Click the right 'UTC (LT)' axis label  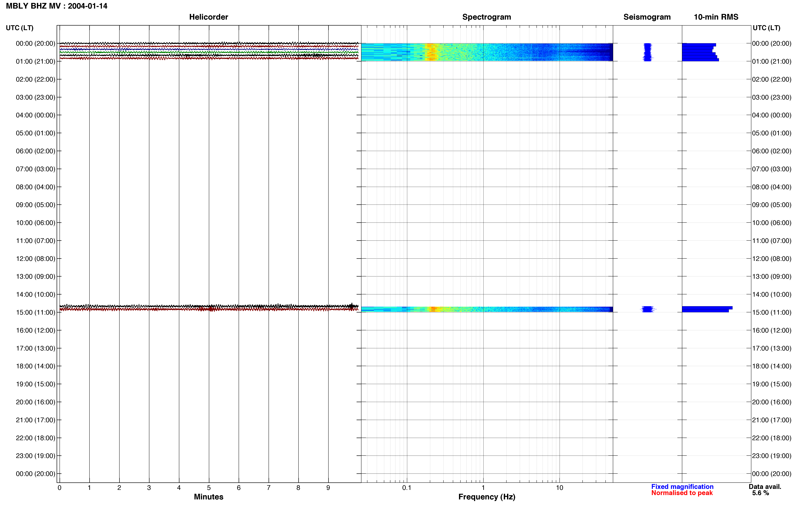(x=766, y=28)
